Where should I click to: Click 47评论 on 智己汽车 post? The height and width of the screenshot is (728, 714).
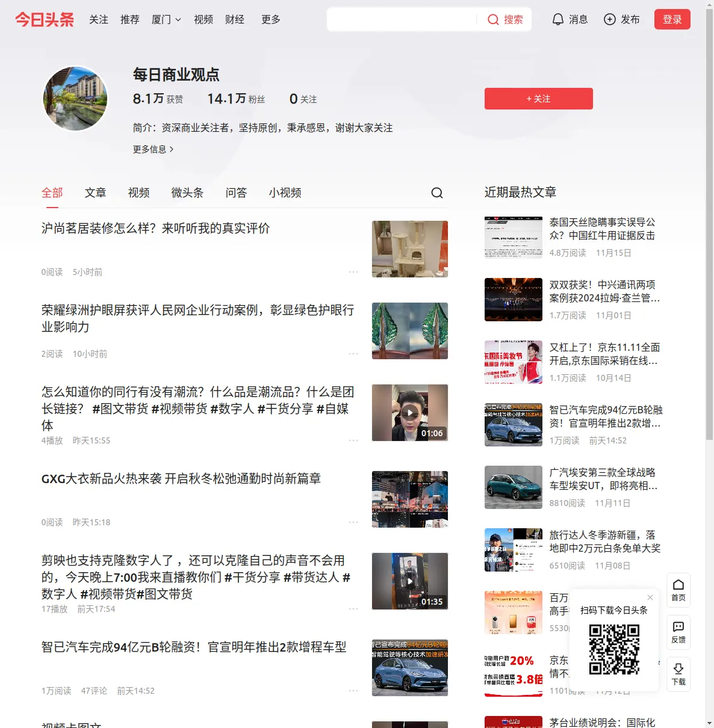point(94,691)
